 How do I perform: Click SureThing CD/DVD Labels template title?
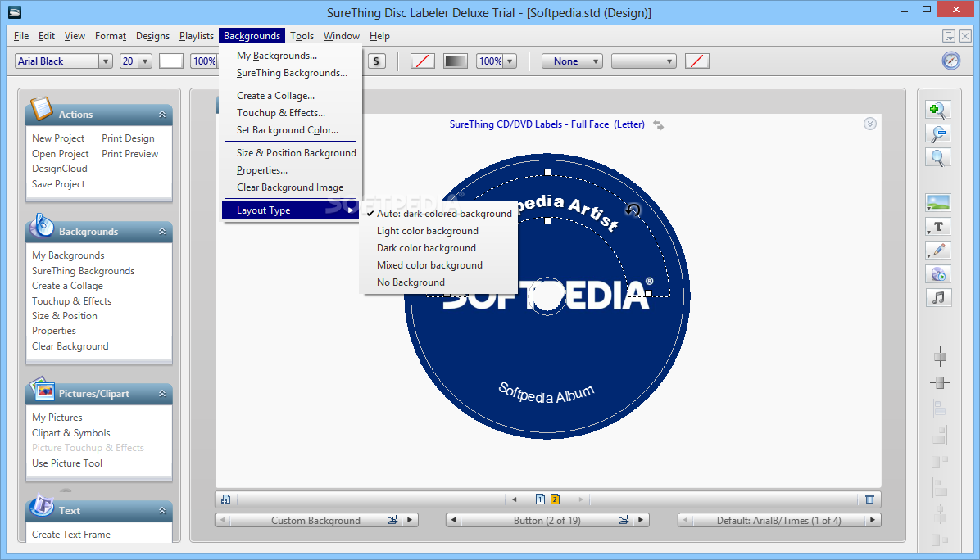547,124
